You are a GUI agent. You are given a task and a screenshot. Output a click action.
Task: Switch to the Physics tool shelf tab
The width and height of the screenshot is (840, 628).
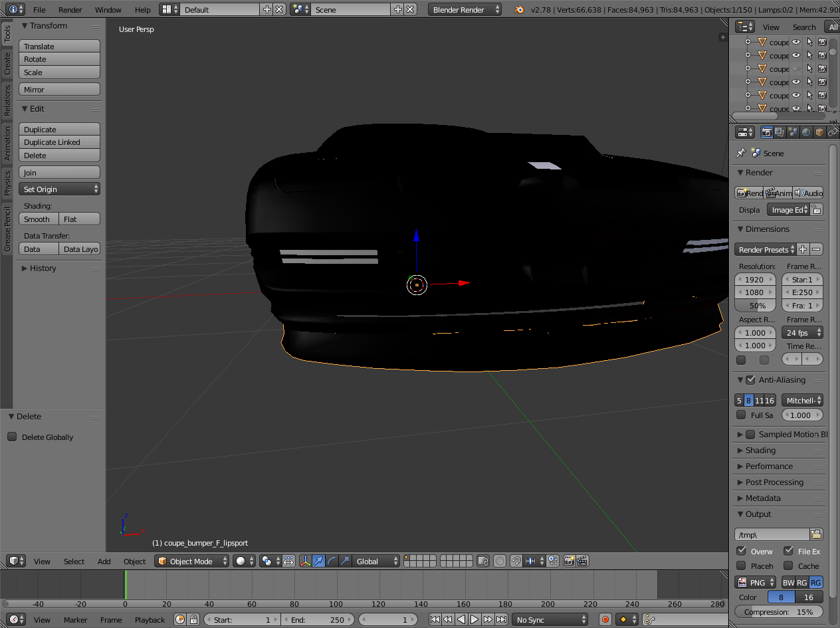point(7,183)
